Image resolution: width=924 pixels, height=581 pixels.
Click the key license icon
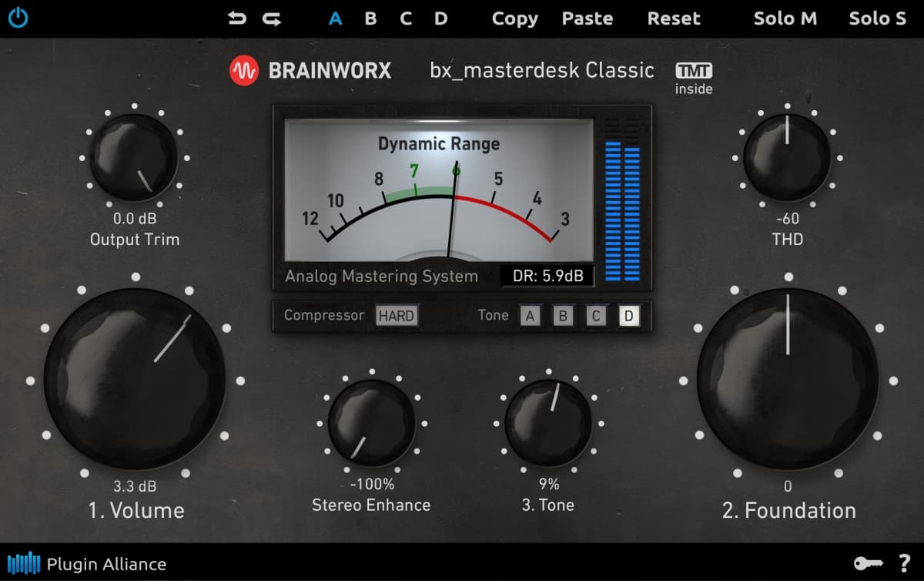coord(869,563)
